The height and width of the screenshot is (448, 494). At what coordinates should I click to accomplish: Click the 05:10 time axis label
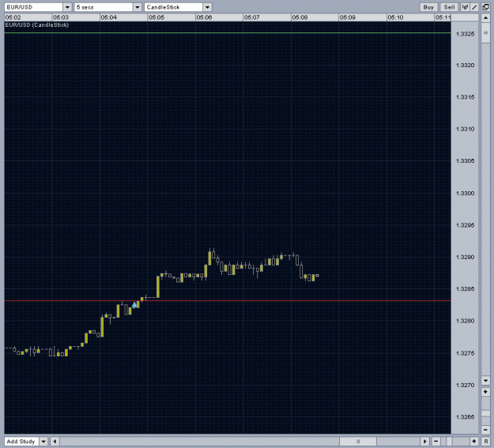click(395, 17)
